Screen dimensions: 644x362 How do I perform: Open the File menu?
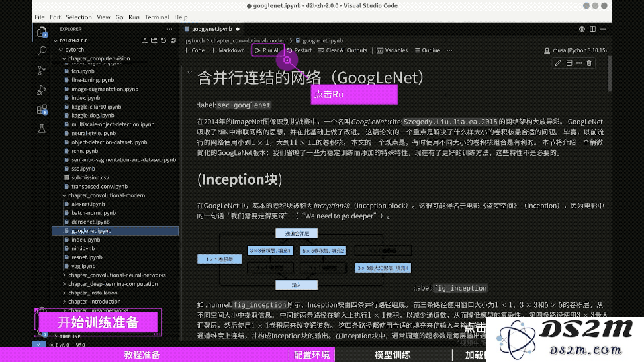coord(40,17)
